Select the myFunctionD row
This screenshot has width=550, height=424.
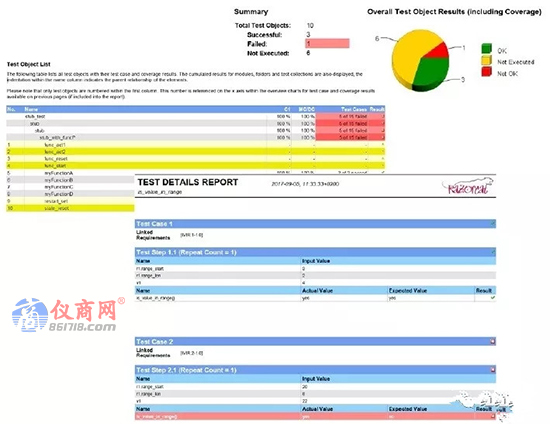coord(70,194)
